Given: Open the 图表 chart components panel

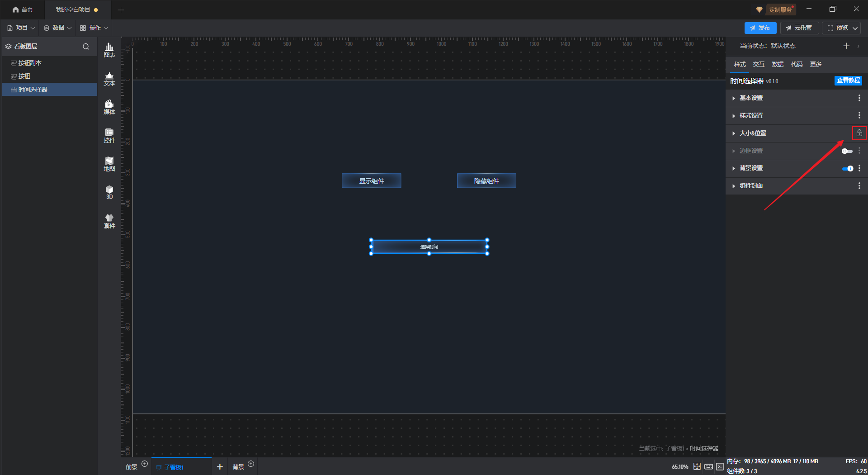Looking at the screenshot, I should 109,50.
